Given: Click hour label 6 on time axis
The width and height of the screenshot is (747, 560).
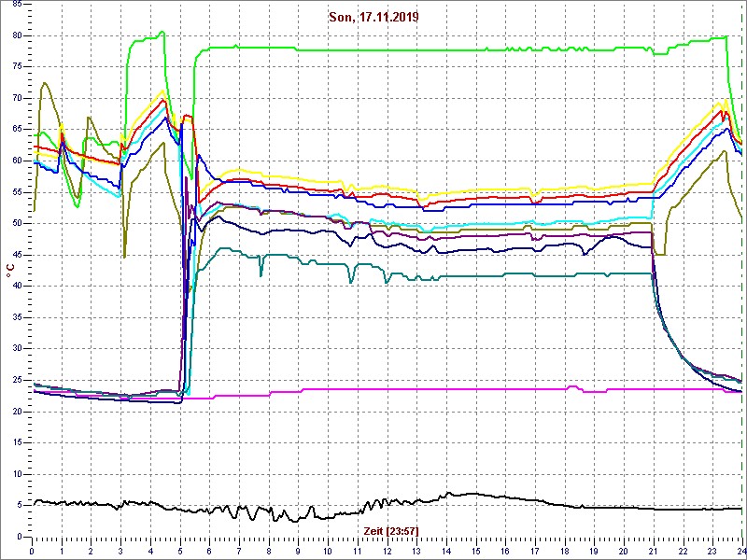Looking at the screenshot, I should click(209, 550).
